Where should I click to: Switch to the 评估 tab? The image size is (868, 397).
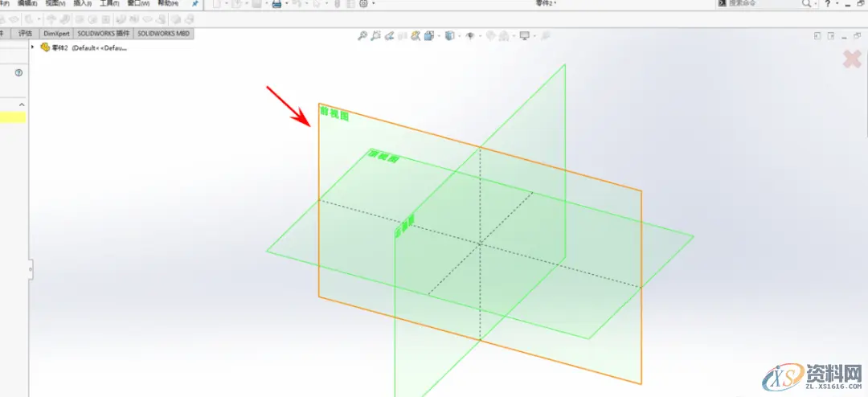25,33
